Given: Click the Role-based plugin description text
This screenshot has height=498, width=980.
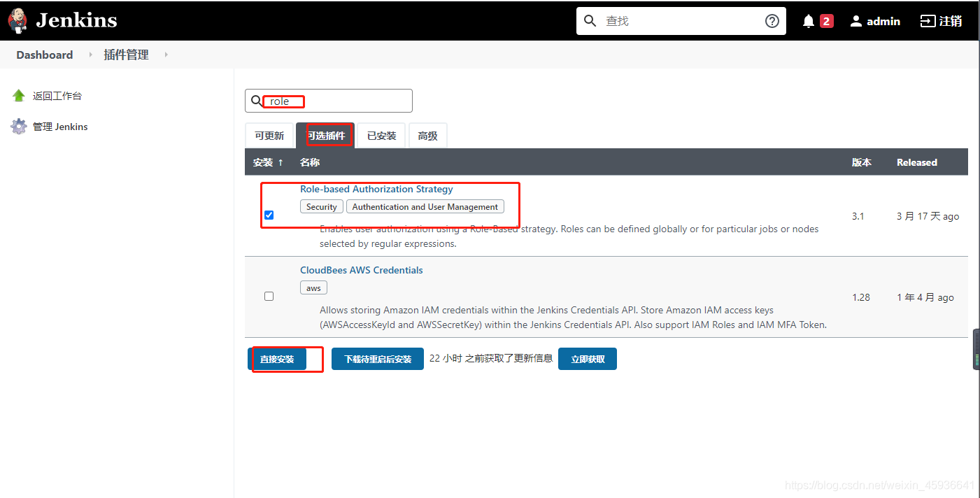Looking at the screenshot, I should (569, 236).
